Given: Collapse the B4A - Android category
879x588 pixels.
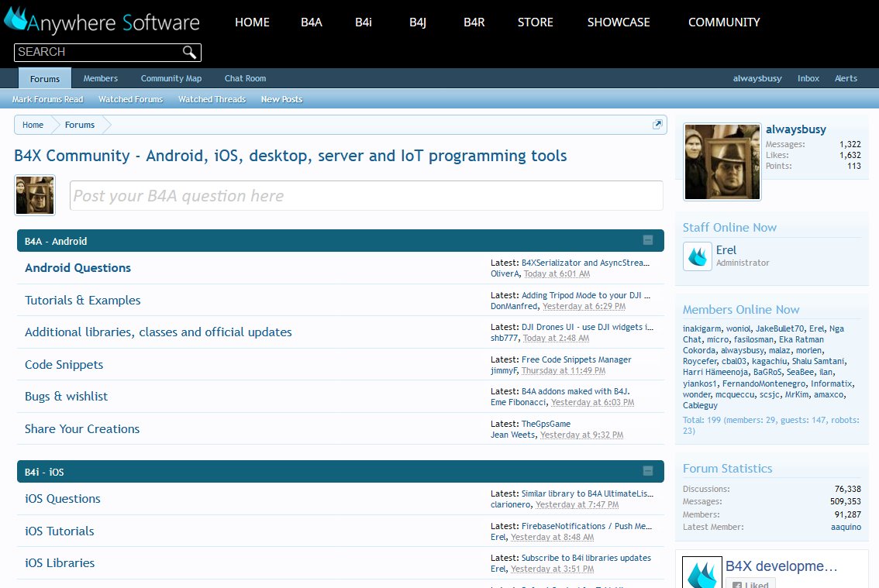Looking at the screenshot, I should point(647,240).
